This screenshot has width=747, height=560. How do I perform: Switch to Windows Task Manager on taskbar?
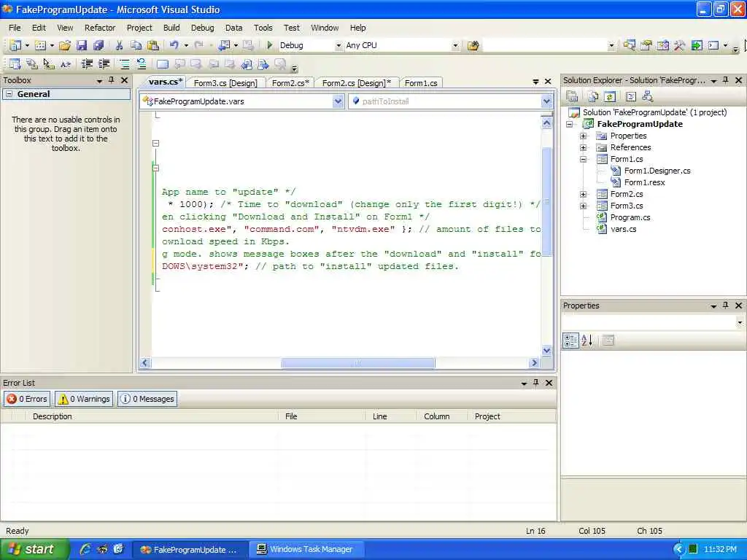(x=307, y=549)
